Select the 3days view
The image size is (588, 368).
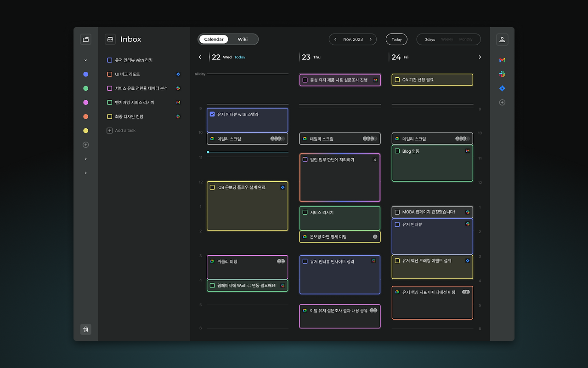pyautogui.click(x=430, y=40)
